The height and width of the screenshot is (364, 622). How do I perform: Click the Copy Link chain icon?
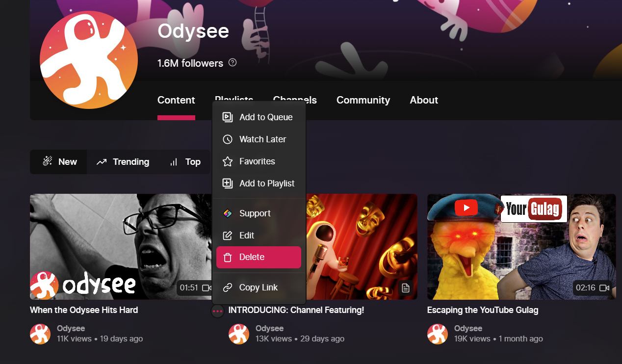pyautogui.click(x=227, y=287)
